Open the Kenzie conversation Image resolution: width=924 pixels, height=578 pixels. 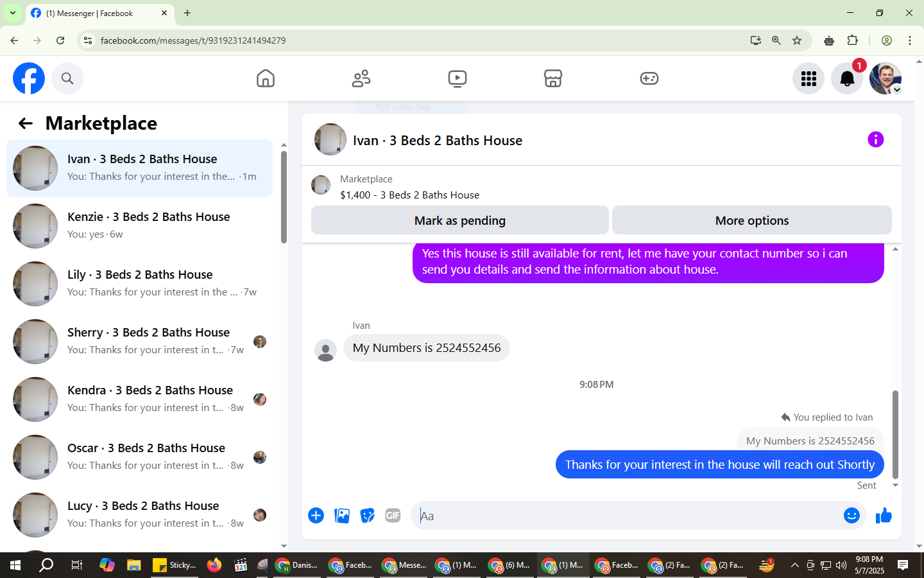coord(140,226)
